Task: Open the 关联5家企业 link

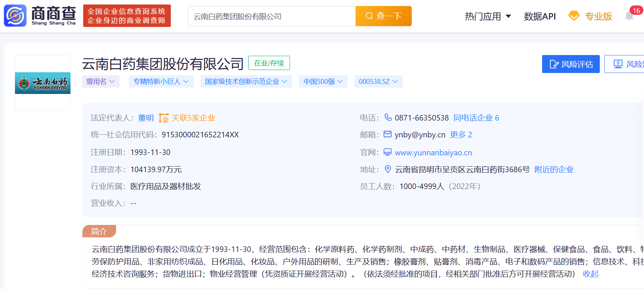Action: [x=193, y=118]
